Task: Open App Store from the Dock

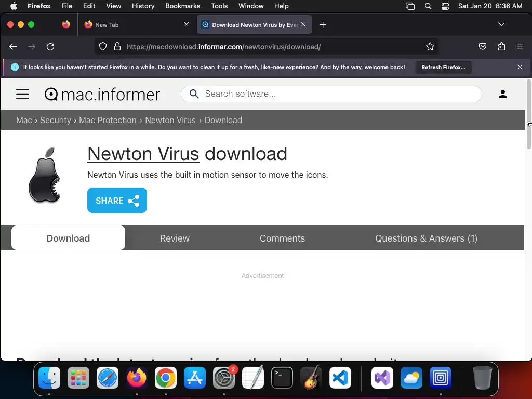Action: tap(195, 378)
